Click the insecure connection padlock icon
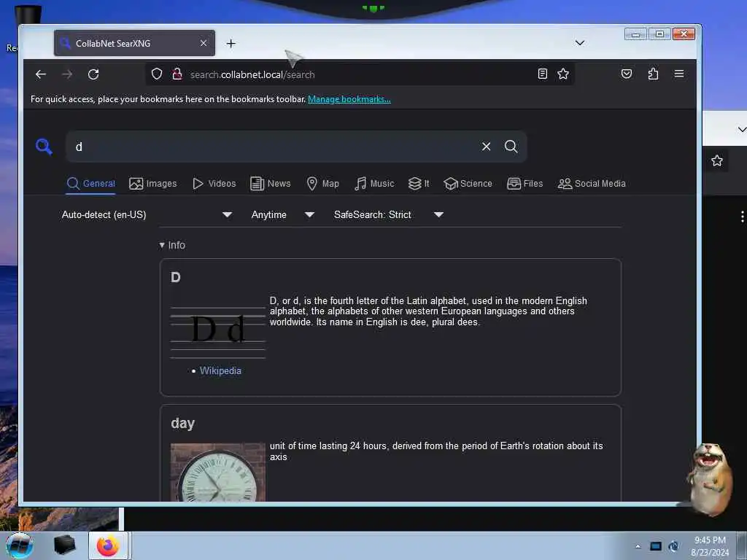Screen dimensions: 747x560 (177, 74)
